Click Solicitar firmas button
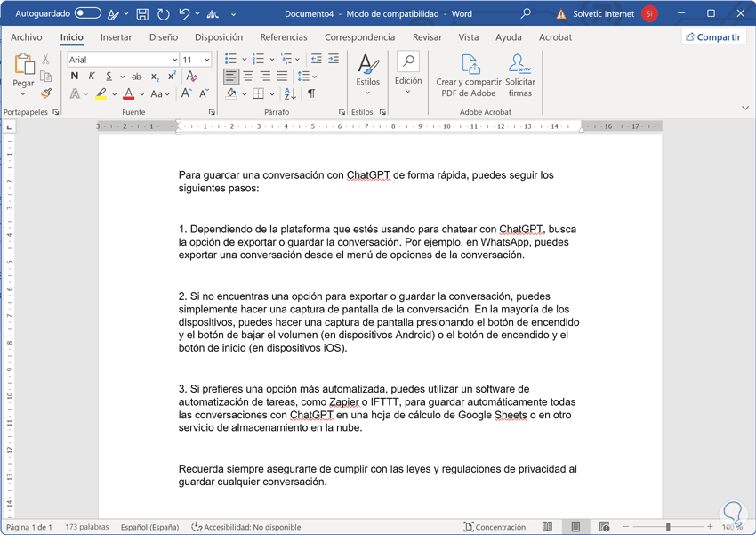The height and width of the screenshot is (535, 756). tap(519, 76)
